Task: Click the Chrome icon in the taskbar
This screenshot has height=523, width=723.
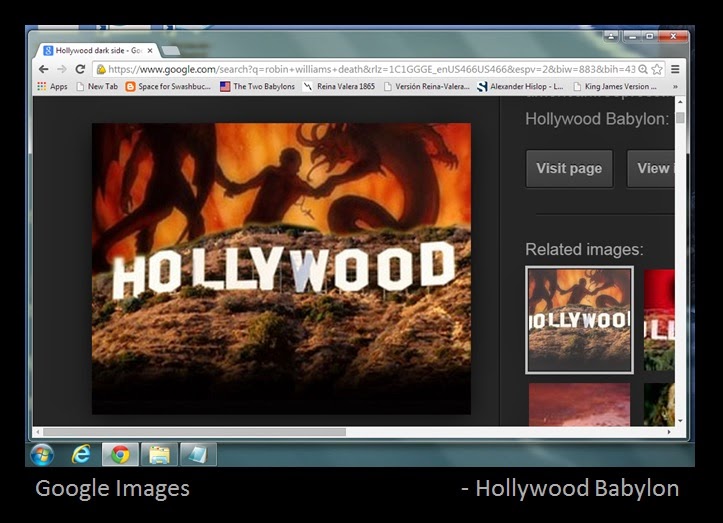Action: pyautogui.click(x=120, y=455)
